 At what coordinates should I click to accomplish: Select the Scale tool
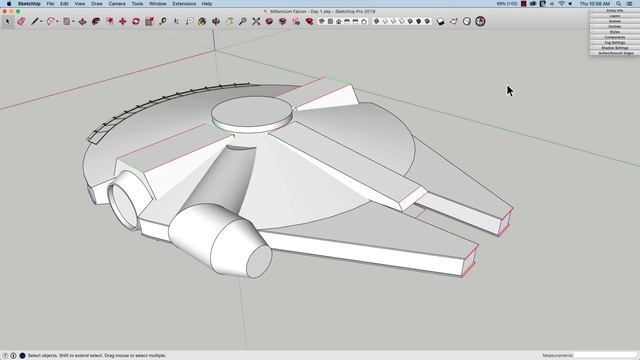[149, 21]
